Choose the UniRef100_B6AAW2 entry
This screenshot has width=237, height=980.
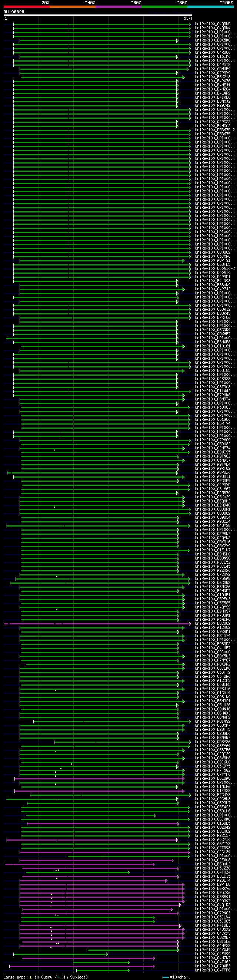(213, 864)
